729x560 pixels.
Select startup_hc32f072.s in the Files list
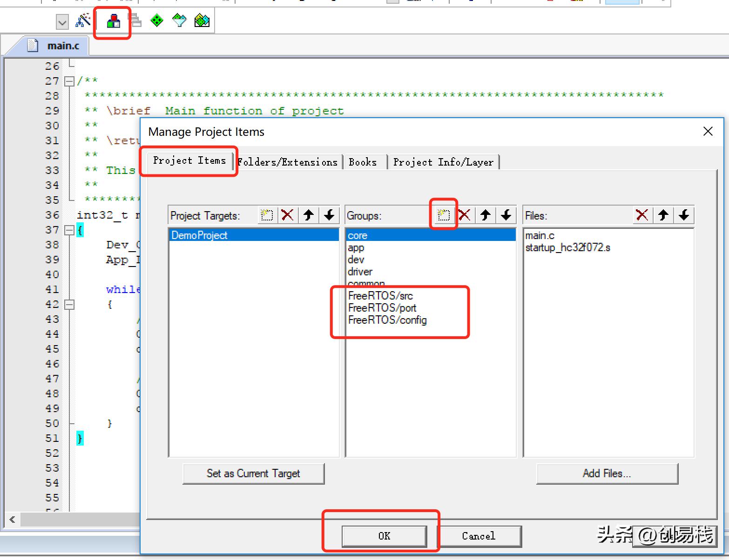568,247
